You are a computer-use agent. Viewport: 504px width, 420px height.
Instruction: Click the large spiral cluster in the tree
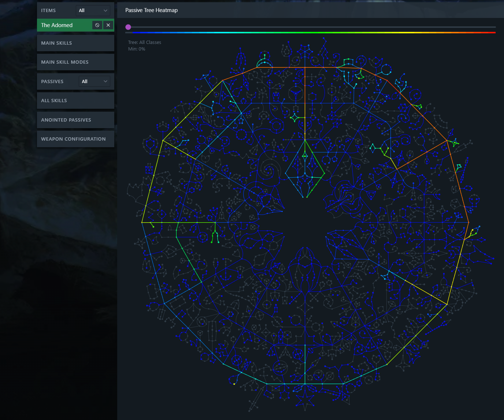[269, 169]
